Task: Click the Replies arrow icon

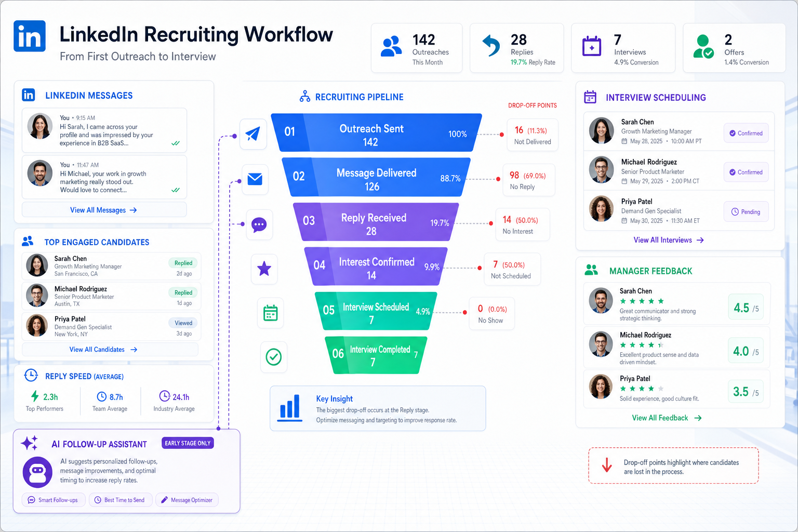Action: pyautogui.click(x=491, y=45)
